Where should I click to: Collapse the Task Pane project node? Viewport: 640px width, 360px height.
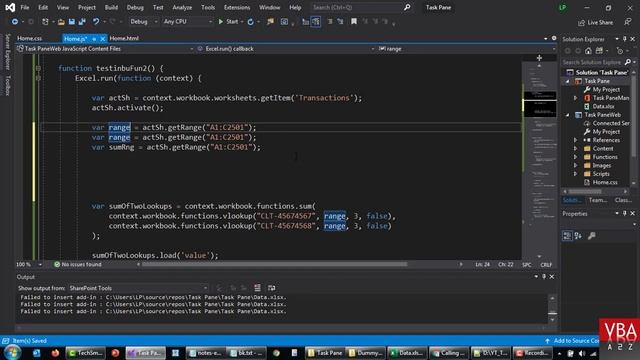pyautogui.click(x=567, y=81)
